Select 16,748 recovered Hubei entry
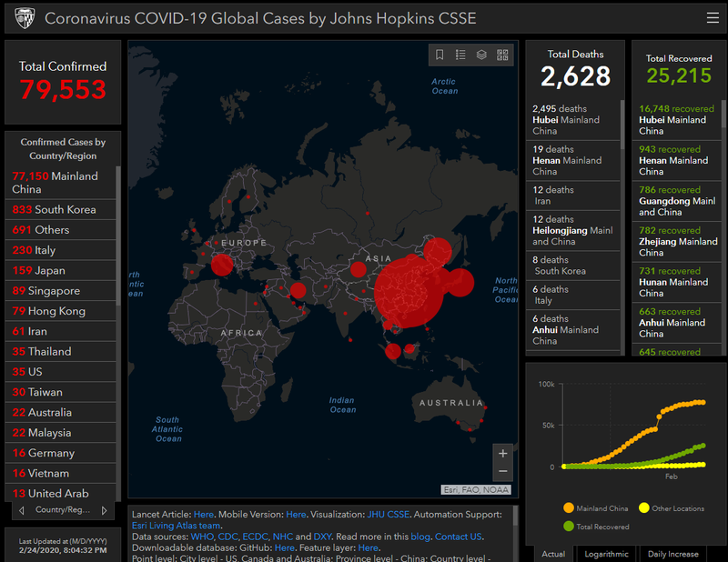Viewport: 728px width, 562px height. click(677, 120)
